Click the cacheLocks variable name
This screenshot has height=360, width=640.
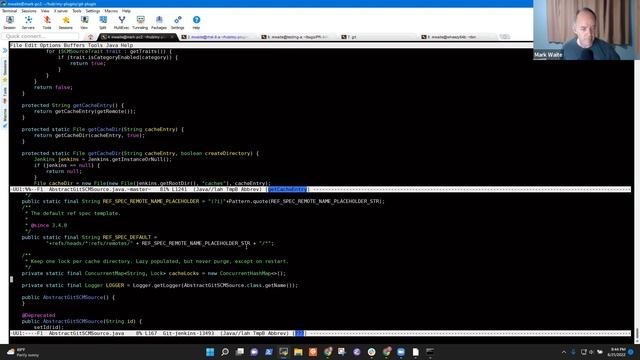pyautogui.click(x=184, y=273)
